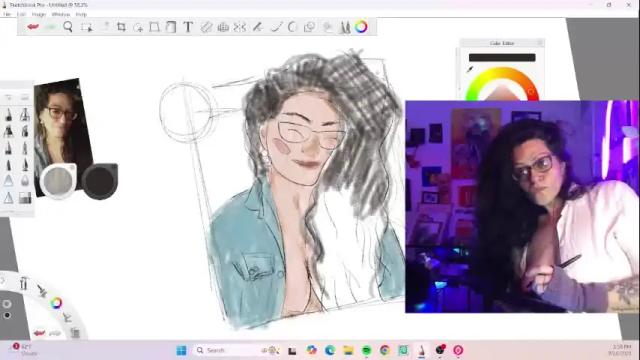Screen dimensions: 640x360
Task: Select the gradient fill square in brush palette
Action: tap(25, 198)
